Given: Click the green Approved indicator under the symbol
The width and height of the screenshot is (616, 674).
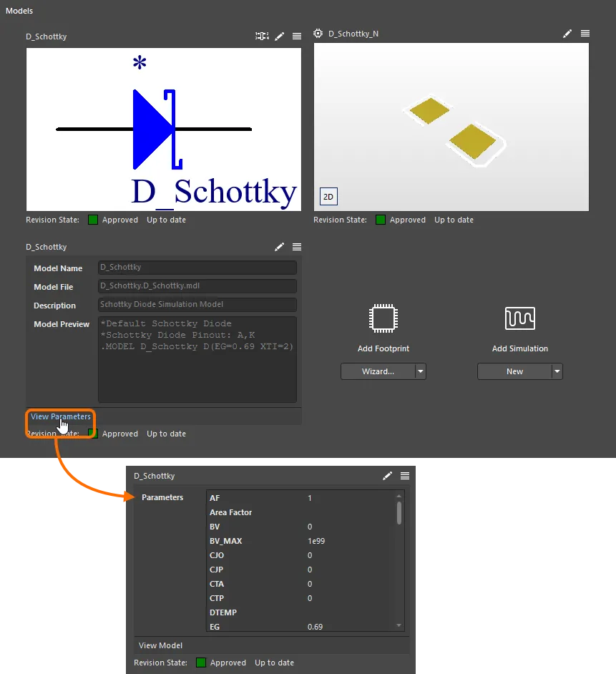Looking at the screenshot, I should [93, 220].
